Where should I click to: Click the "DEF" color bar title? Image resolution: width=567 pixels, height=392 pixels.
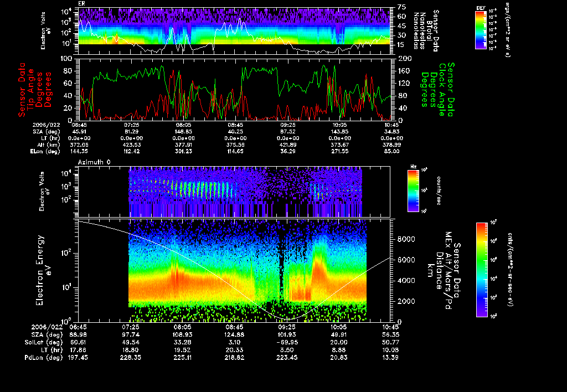[x=481, y=8]
